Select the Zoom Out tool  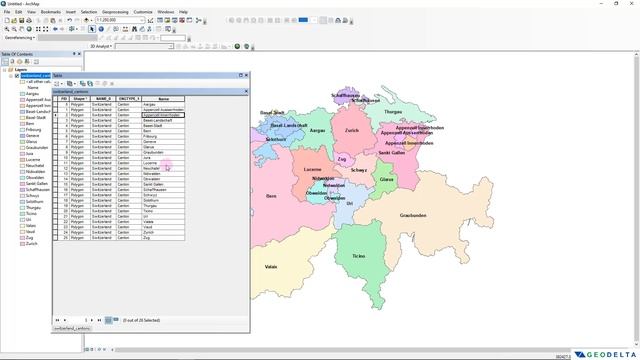[14, 29]
